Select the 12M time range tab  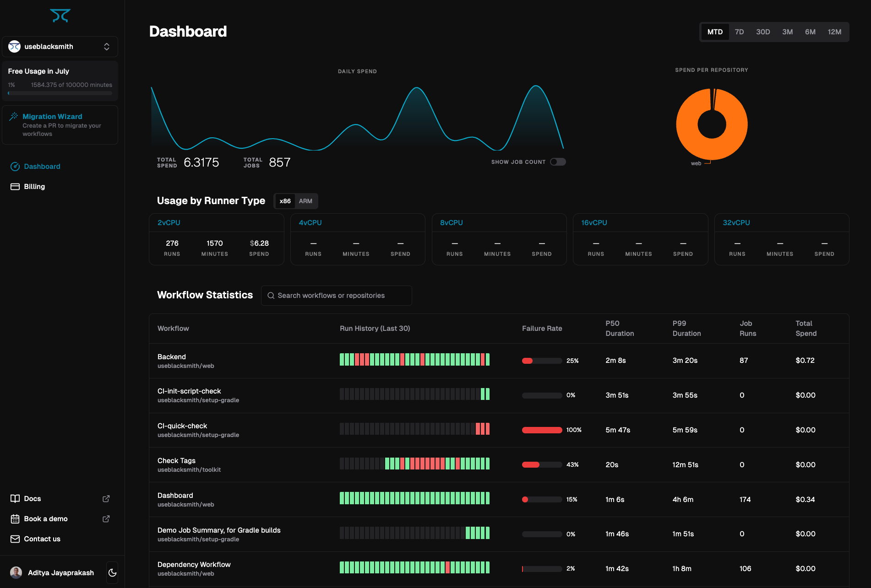point(834,32)
